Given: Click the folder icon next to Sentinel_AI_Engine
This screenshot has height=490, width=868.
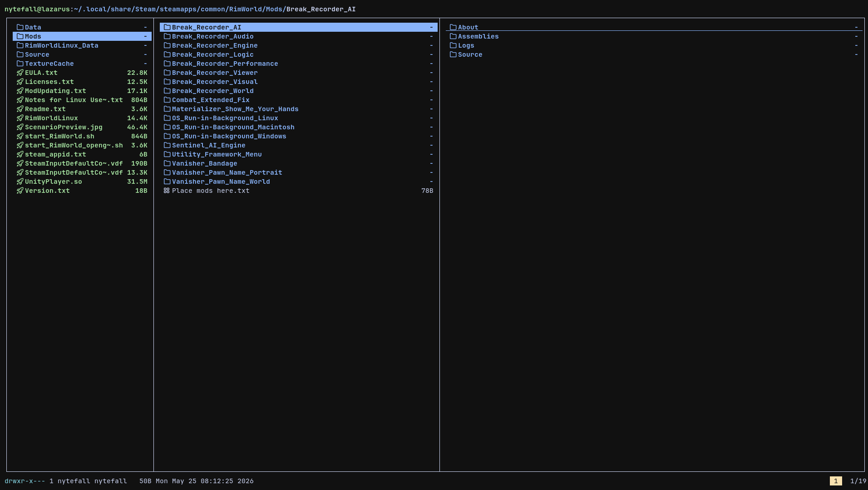Looking at the screenshot, I should [167, 145].
